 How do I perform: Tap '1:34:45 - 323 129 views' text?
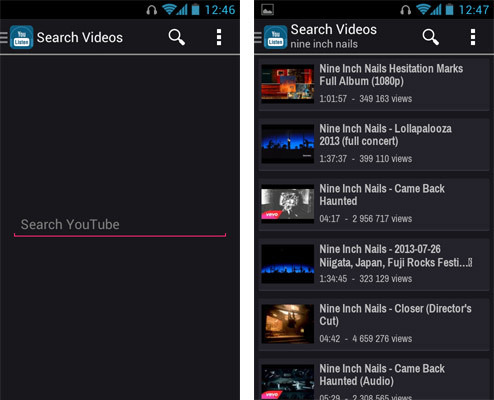pyautogui.click(x=366, y=279)
